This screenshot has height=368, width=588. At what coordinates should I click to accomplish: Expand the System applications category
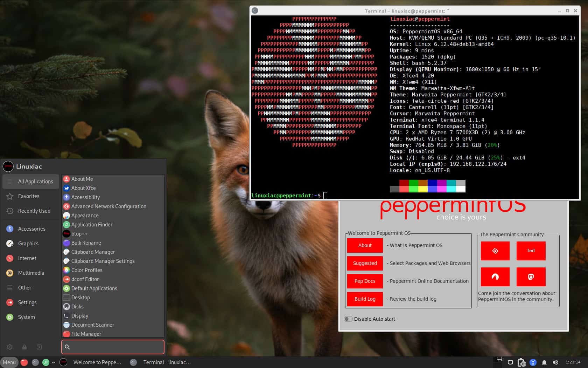[x=26, y=317]
